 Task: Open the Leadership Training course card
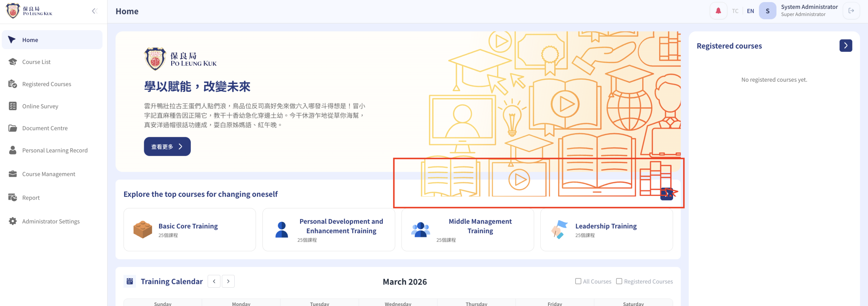(607, 230)
